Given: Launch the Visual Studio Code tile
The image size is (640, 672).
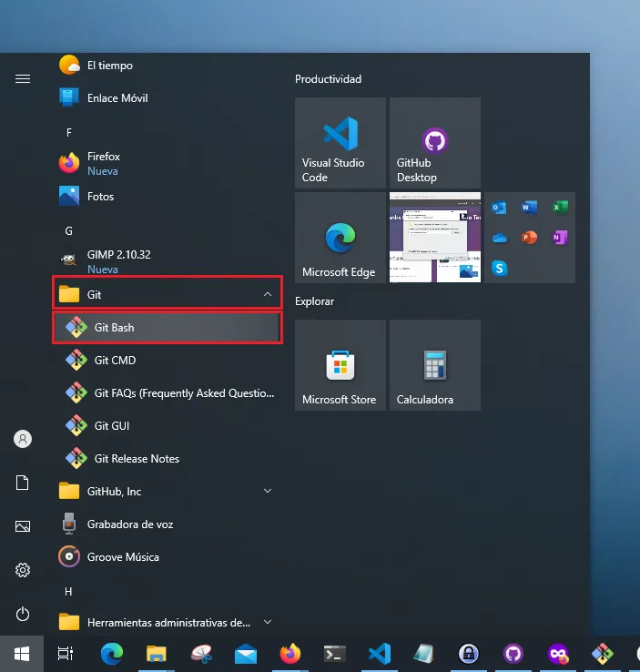Looking at the screenshot, I should [340, 143].
